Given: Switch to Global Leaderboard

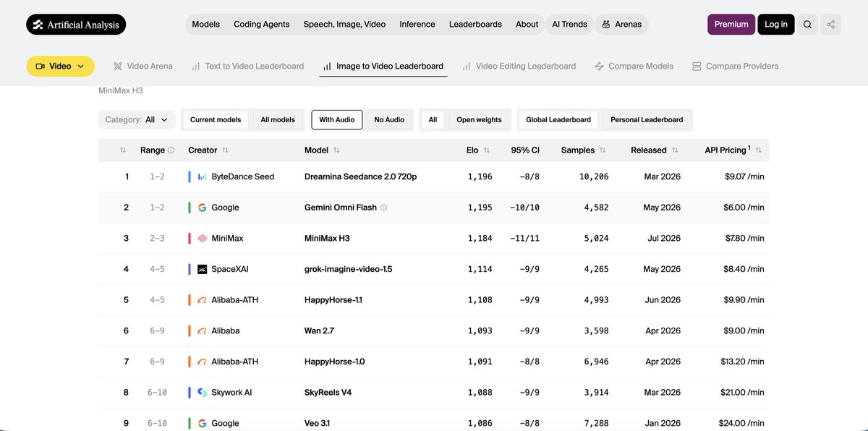Looking at the screenshot, I should 558,120.
